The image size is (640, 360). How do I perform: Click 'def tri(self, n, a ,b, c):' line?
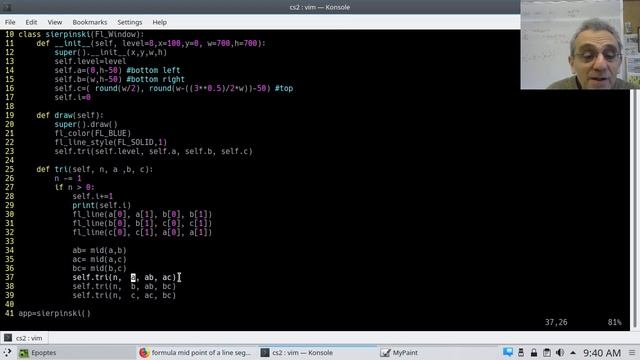95,169
